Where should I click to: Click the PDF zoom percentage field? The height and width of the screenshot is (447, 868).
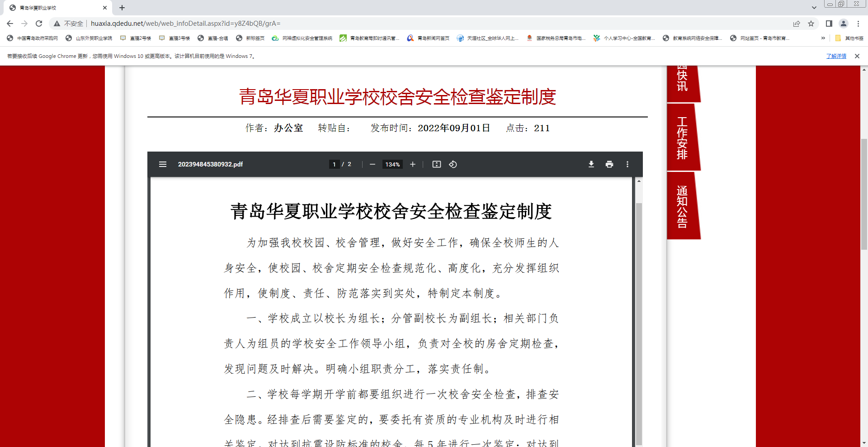tap(392, 164)
